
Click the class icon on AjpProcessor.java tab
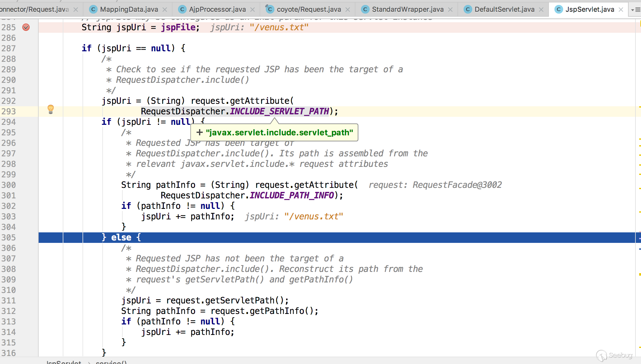click(x=182, y=10)
